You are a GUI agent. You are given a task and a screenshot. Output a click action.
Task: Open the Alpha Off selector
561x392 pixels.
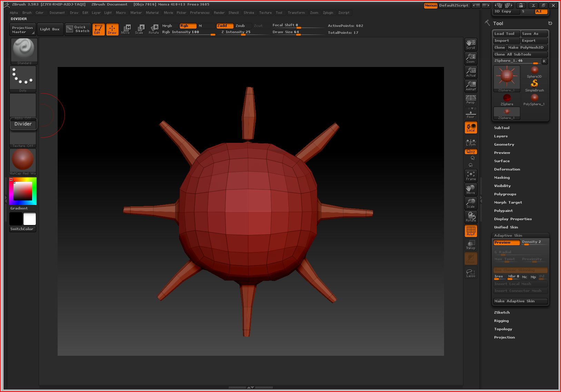point(23,106)
